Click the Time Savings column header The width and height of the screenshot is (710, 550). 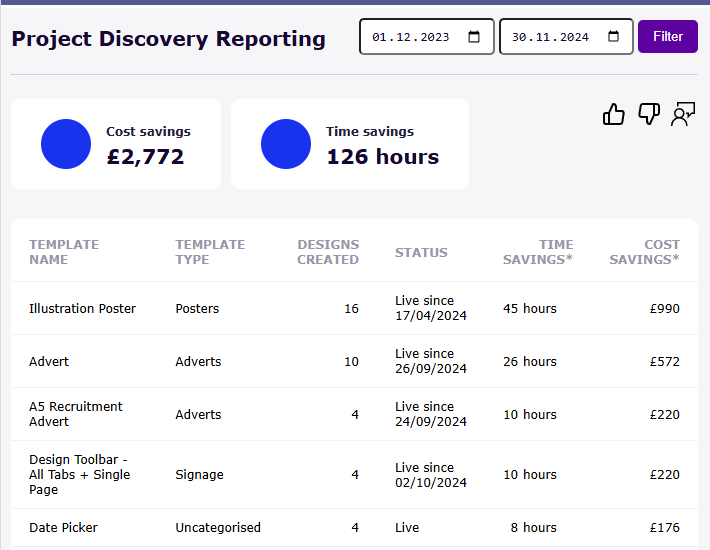pos(542,252)
